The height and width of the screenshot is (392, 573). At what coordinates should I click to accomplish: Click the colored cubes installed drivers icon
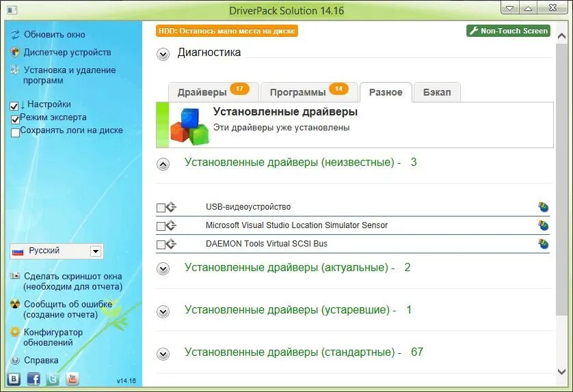coord(189,126)
